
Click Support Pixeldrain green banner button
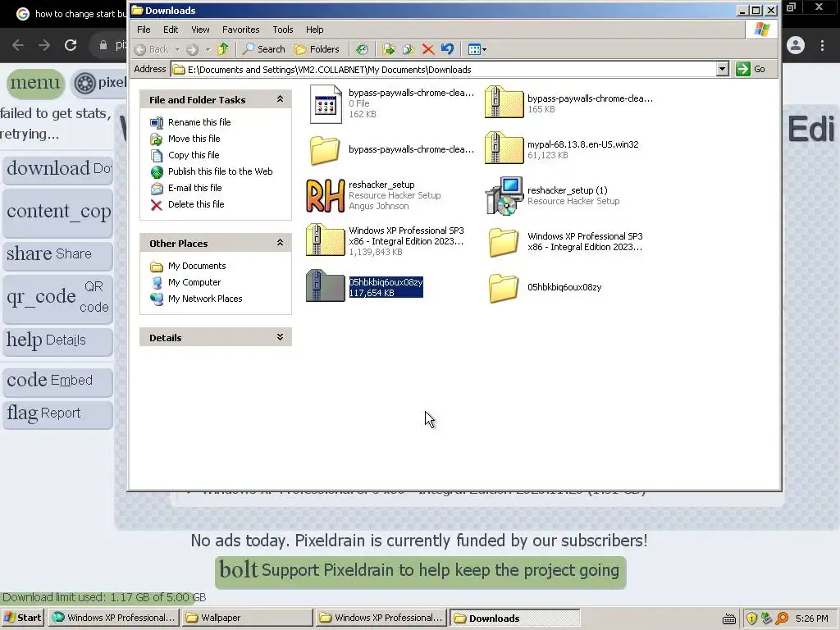[x=421, y=572]
